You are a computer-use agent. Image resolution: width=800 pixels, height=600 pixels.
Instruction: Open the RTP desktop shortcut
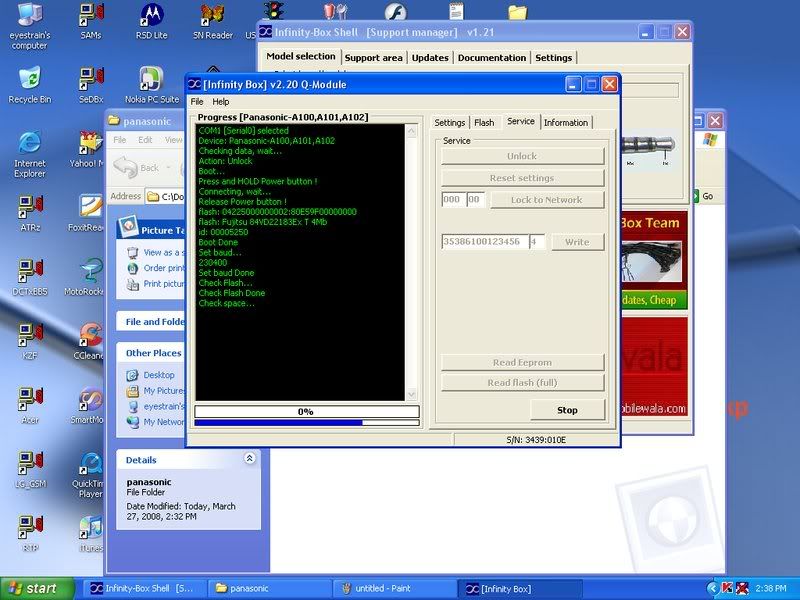pyautogui.click(x=30, y=535)
